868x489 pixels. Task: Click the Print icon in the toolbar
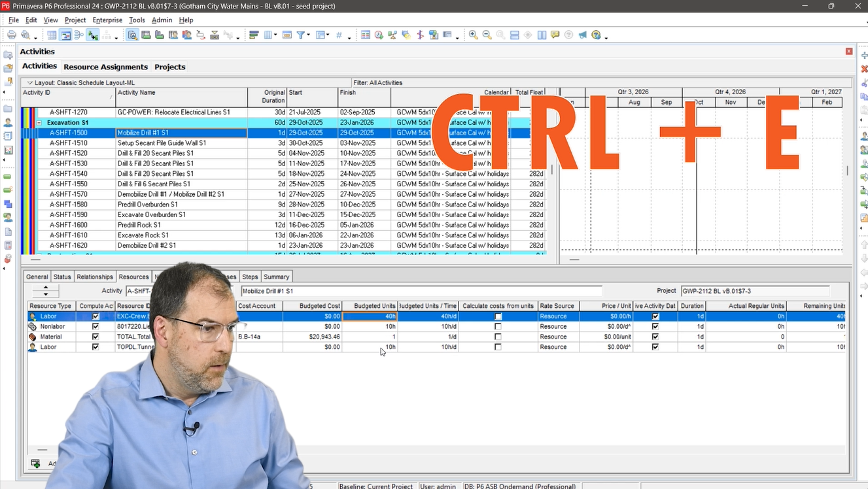[x=12, y=35]
